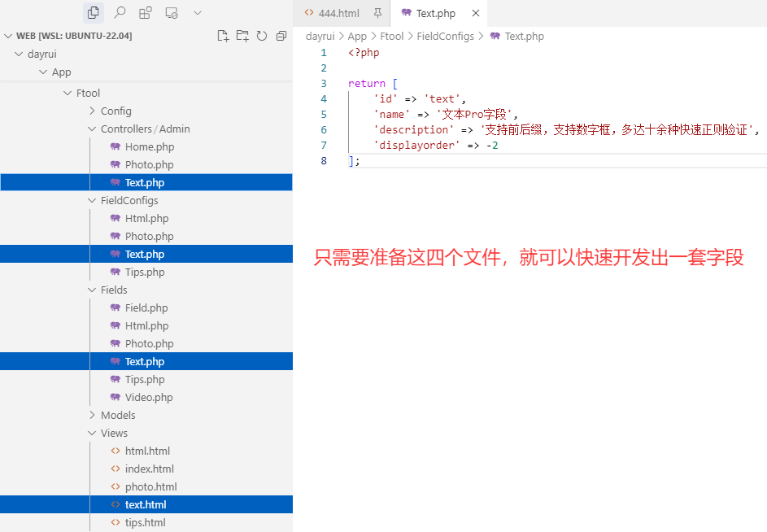
Task: Open index.html in Views
Action: (x=146, y=469)
